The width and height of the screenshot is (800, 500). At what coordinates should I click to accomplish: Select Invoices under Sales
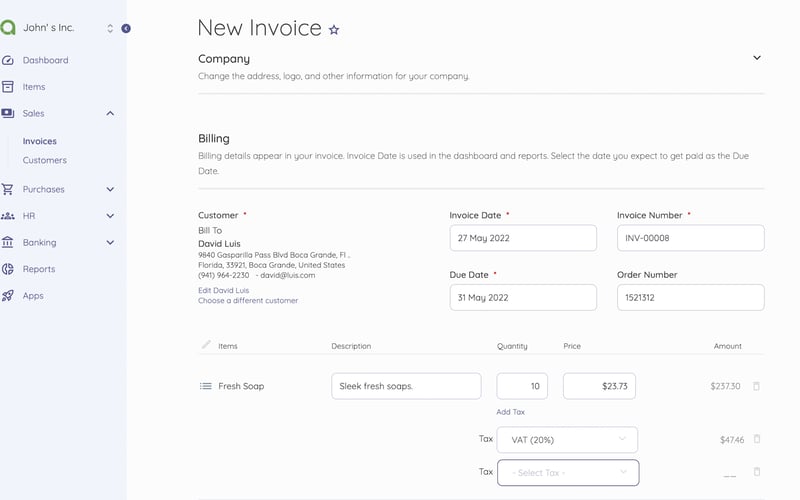39,141
